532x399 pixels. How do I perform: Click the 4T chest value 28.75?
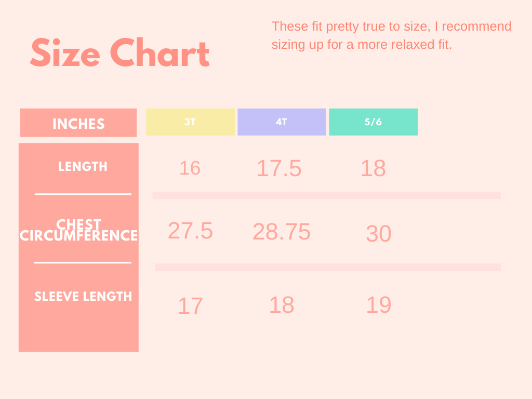point(282,232)
